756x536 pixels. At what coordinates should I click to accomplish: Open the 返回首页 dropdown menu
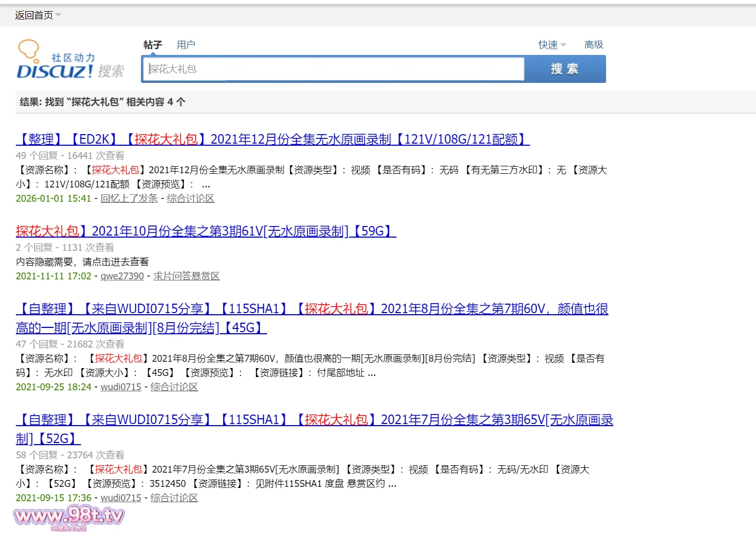[37, 15]
